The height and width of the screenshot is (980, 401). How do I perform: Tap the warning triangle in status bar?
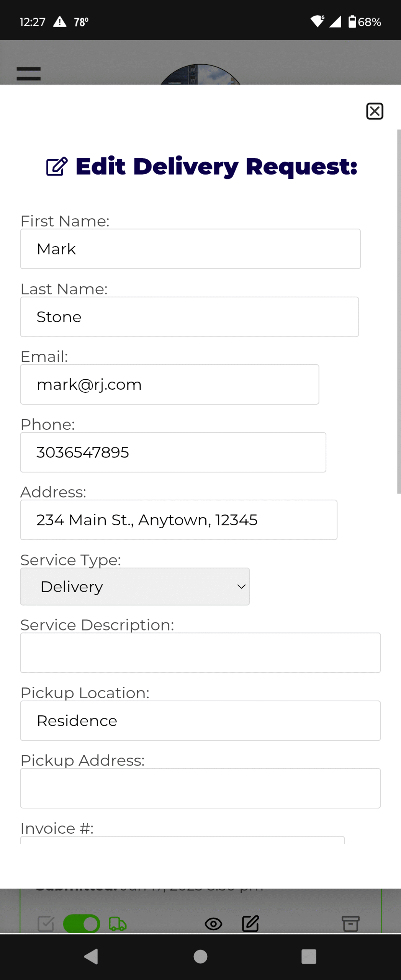(60, 22)
